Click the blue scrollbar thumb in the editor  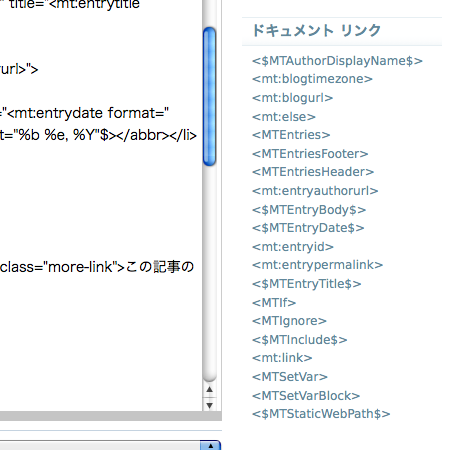click(210, 96)
